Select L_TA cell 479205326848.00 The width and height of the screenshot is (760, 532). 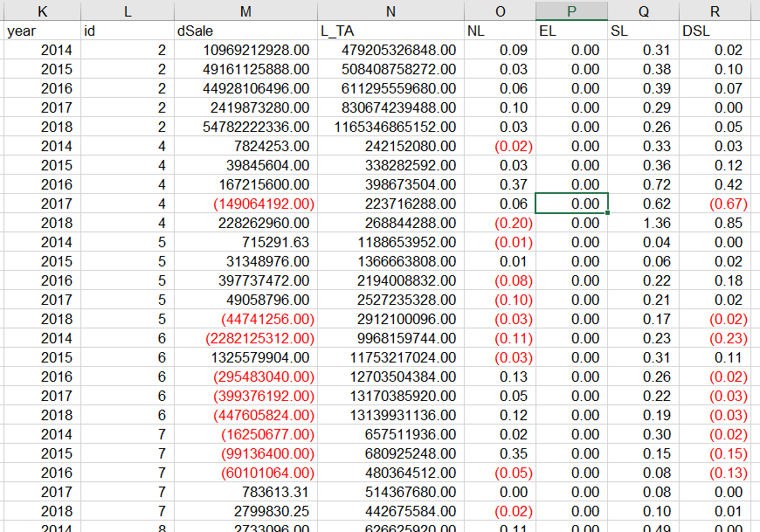(390, 50)
